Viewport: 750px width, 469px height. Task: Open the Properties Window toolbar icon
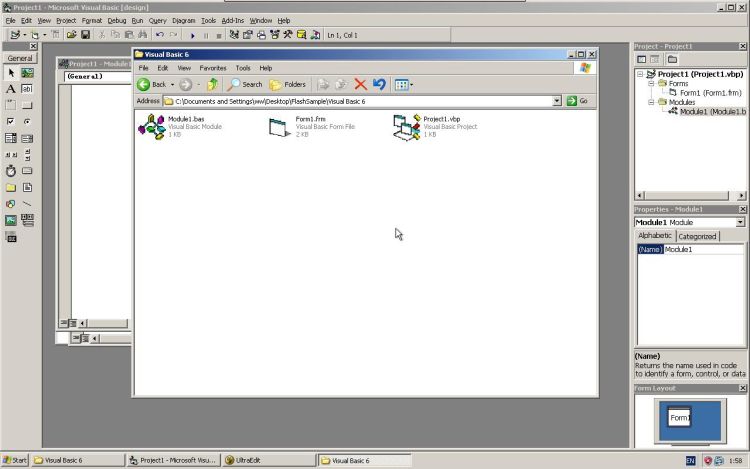pos(247,34)
